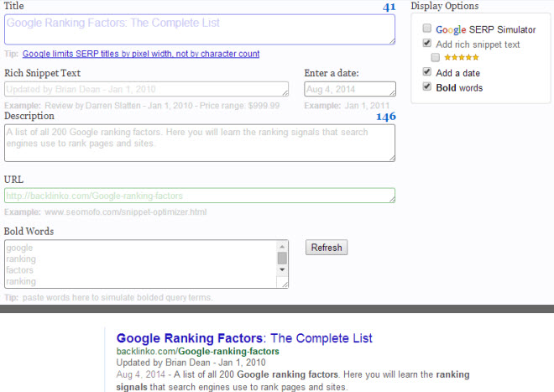Click the Enter a date field
Screen dimensions: 554x392
point(350,89)
